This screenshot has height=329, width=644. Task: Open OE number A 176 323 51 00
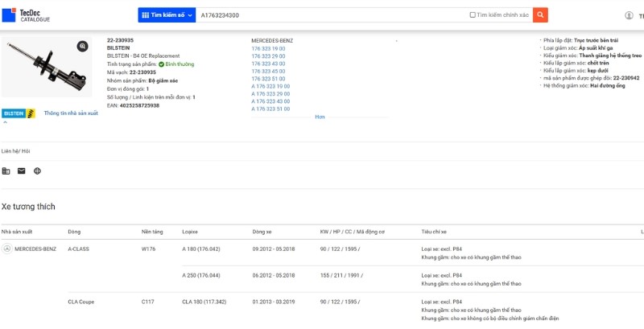coord(270,109)
